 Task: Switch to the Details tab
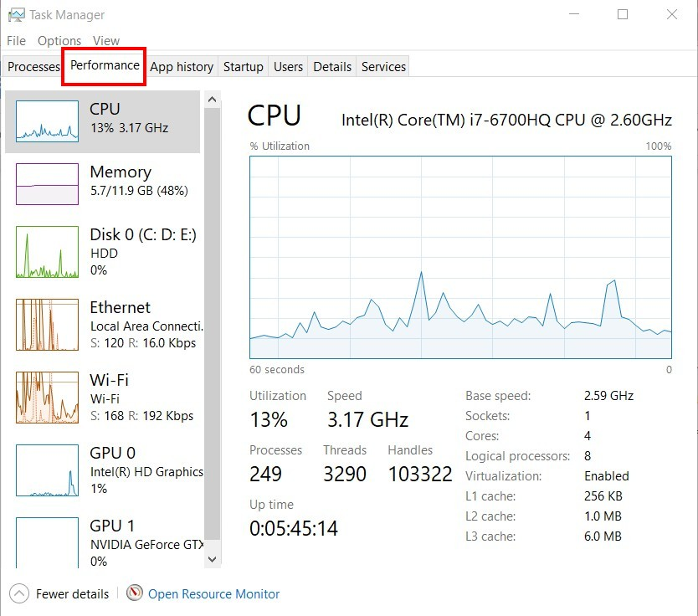click(x=332, y=66)
